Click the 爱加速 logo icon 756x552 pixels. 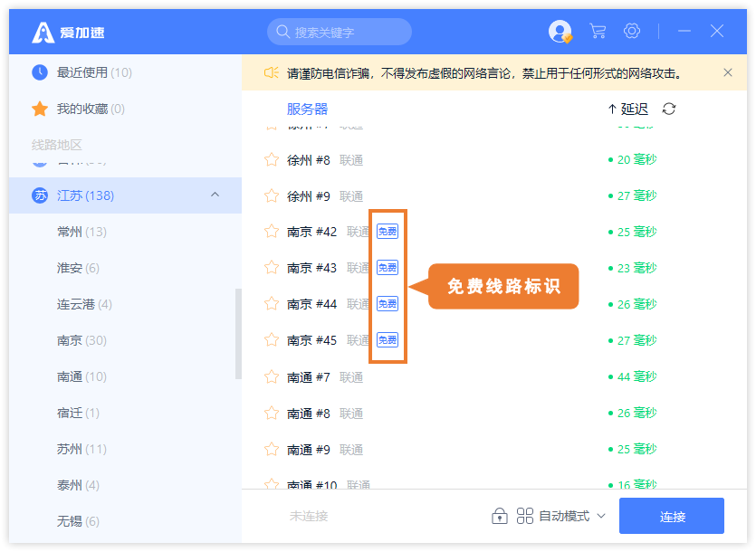43,33
